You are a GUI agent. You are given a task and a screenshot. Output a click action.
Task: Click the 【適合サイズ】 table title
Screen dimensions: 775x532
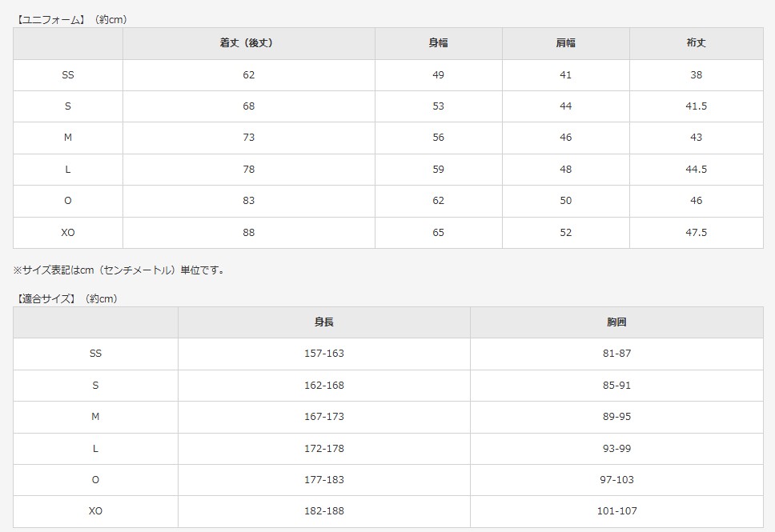tap(46, 298)
